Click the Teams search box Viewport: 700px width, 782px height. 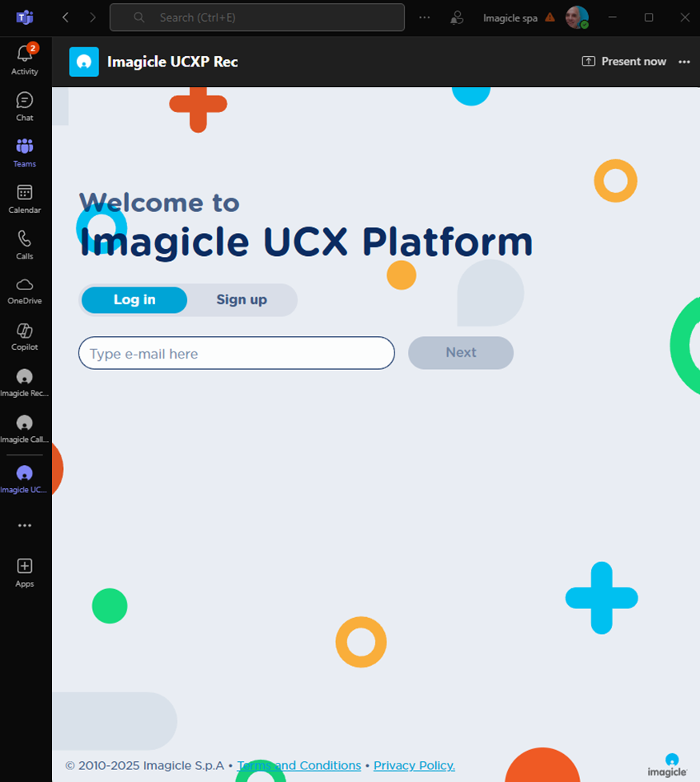257,18
